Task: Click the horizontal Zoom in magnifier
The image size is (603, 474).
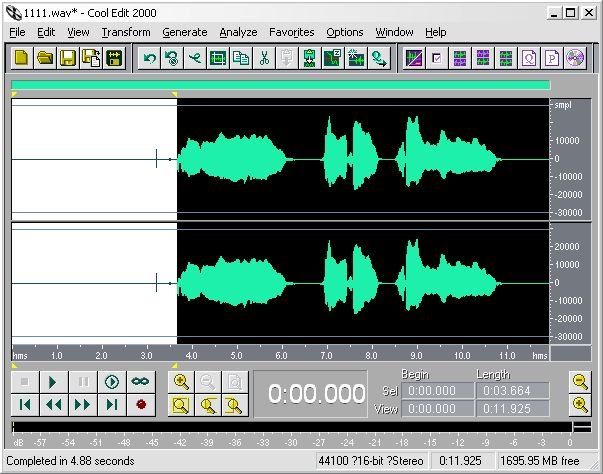Action: [x=181, y=382]
